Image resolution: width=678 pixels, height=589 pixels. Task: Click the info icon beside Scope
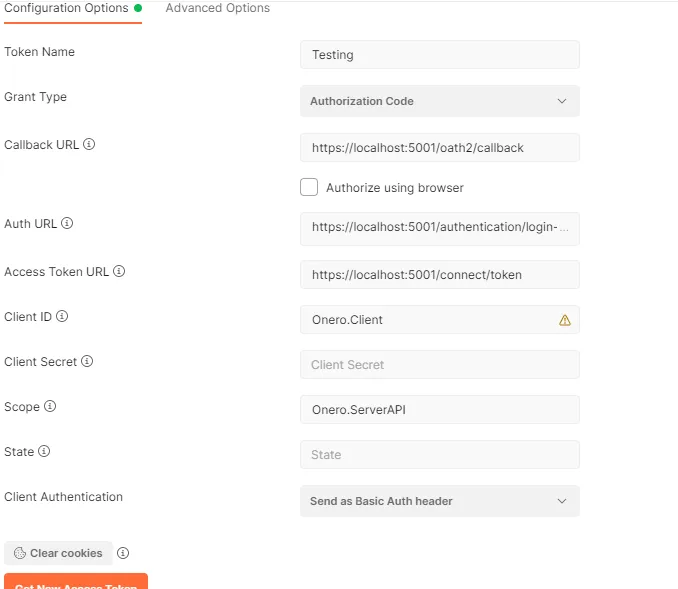click(50, 407)
